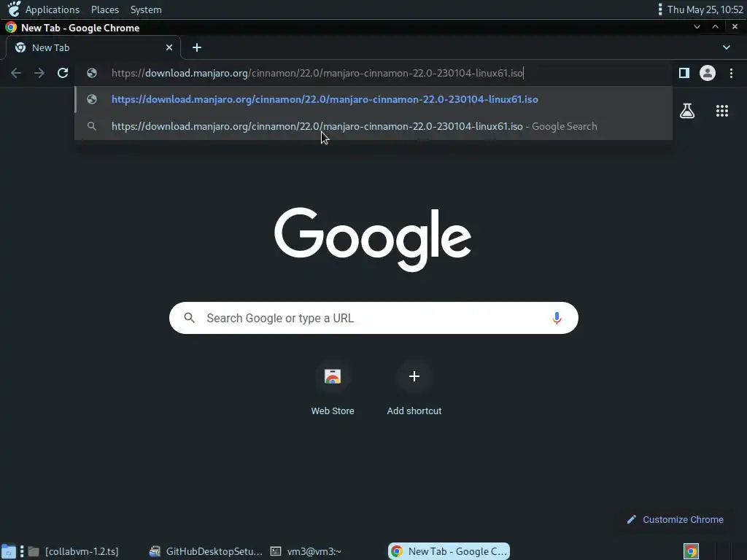This screenshot has height=560, width=747.
Task: Open the profile avatar button
Action: click(x=708, y=73)
